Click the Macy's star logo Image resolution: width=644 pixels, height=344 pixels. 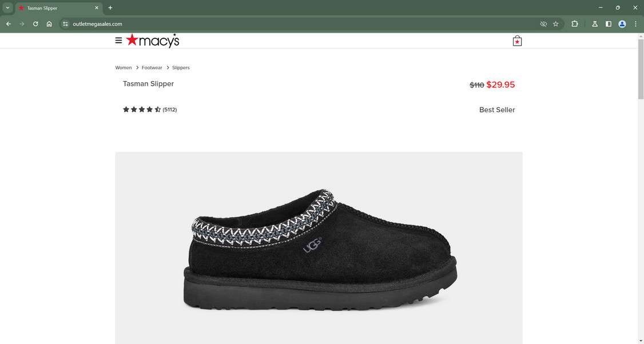point(153,40)
